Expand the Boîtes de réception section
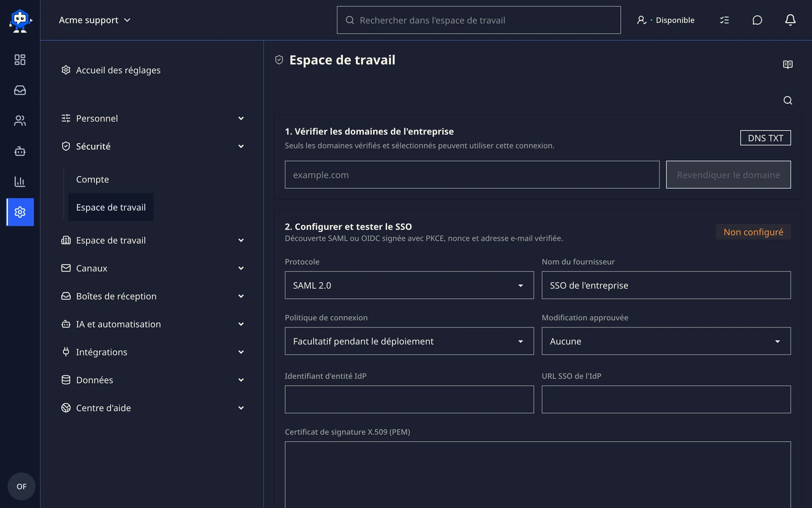812x508 pixels. click(x=153, y=296)
